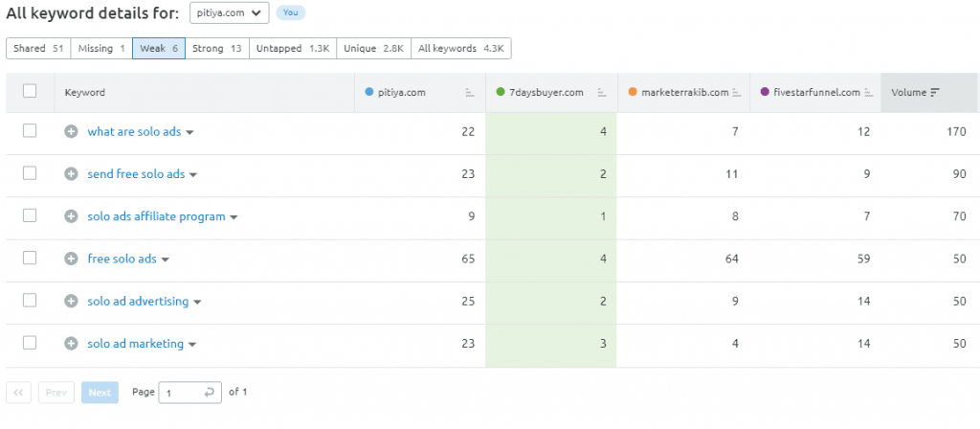This screenshot has width=980, height=429.
Task: Expand dropdown arrow after solo ad marketing
Action: [x=191, y=345]
